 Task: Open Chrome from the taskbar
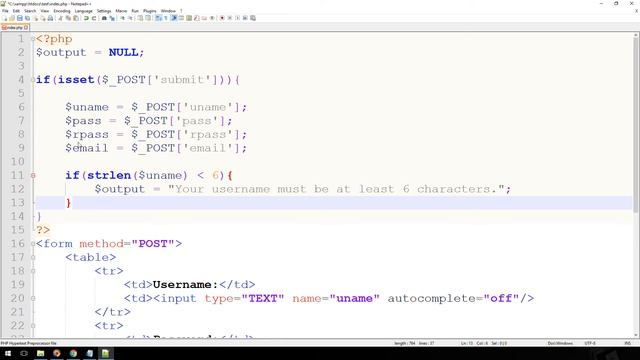coord(73,353)
